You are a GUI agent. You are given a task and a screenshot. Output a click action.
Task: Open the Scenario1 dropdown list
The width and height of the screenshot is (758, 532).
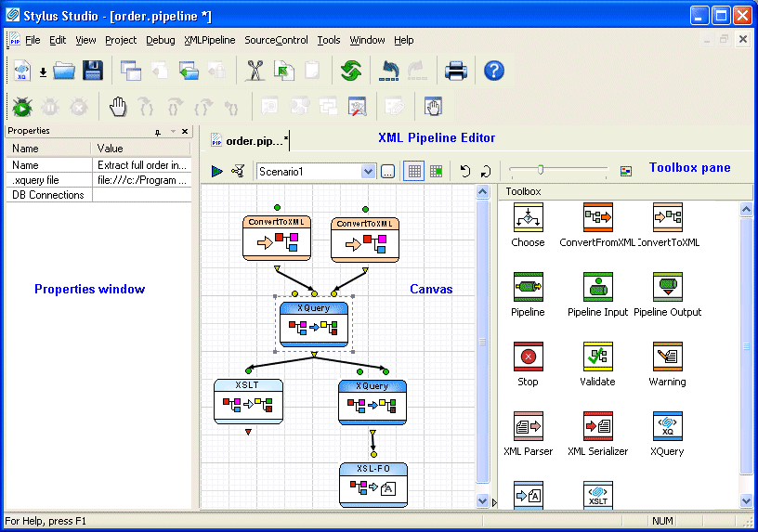367,171
